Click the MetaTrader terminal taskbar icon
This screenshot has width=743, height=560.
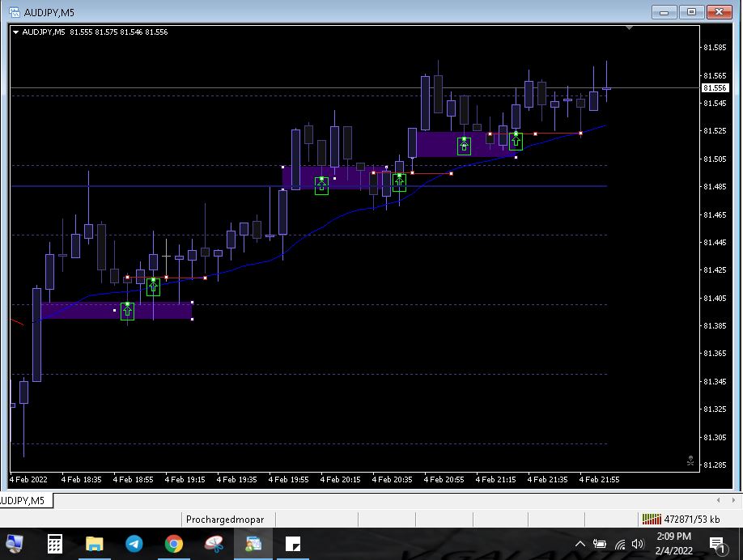tap(253, 544)
